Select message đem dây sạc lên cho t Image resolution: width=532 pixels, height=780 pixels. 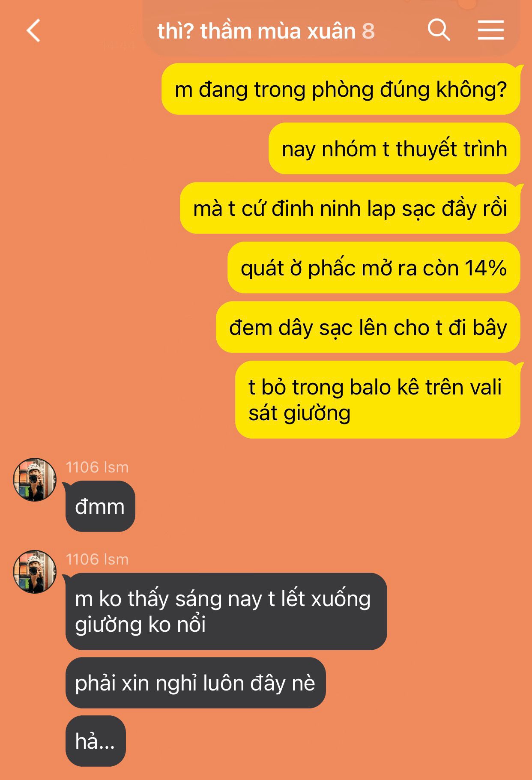(368, 327)
